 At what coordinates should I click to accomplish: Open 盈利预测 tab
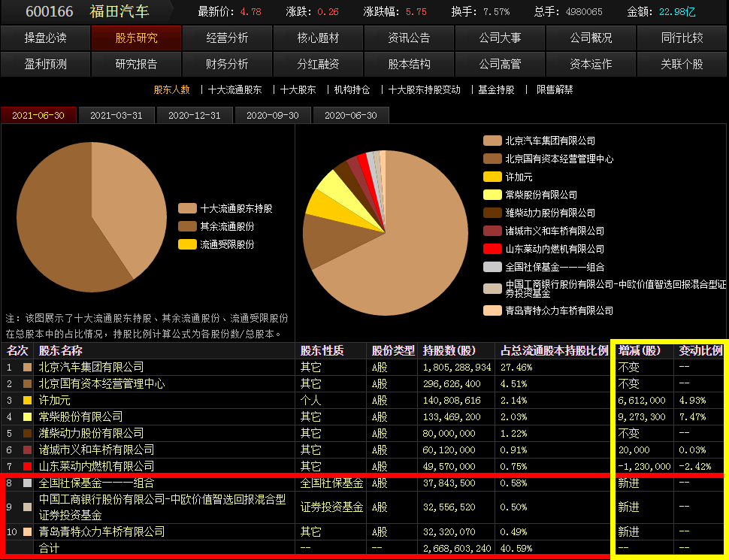coord(45,64)
